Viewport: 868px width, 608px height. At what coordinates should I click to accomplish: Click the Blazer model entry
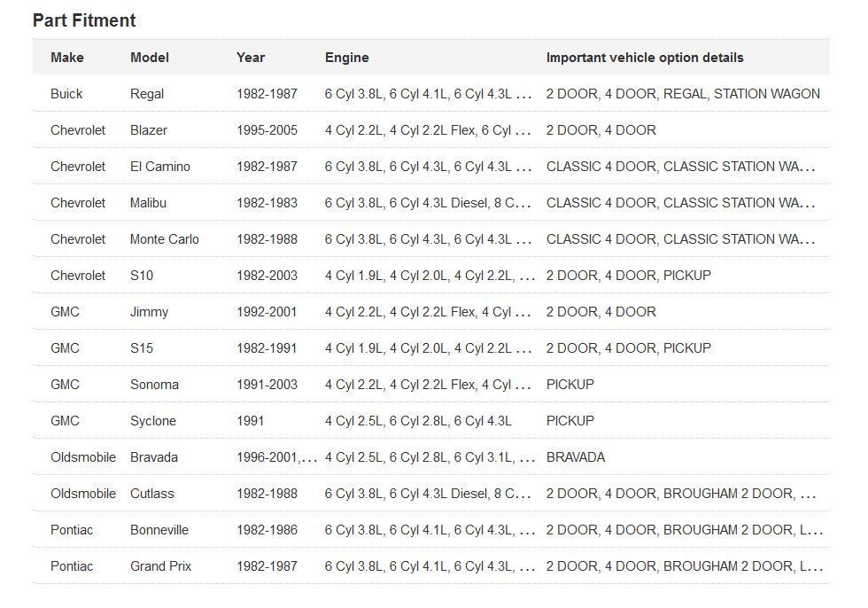tap(149, 130)
